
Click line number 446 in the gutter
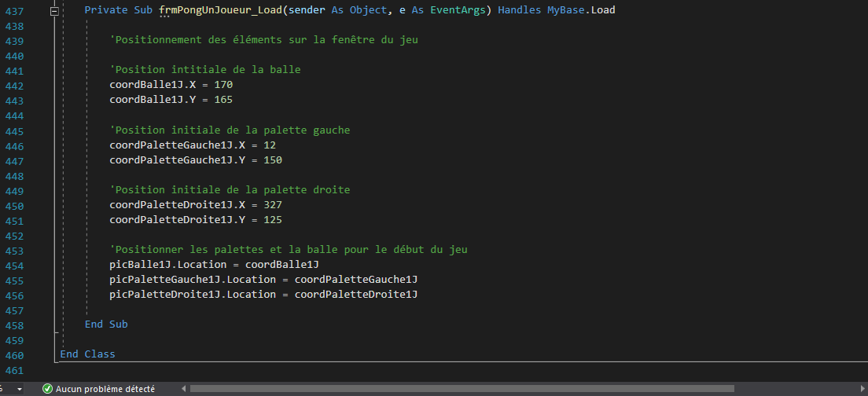click(14, 146)
